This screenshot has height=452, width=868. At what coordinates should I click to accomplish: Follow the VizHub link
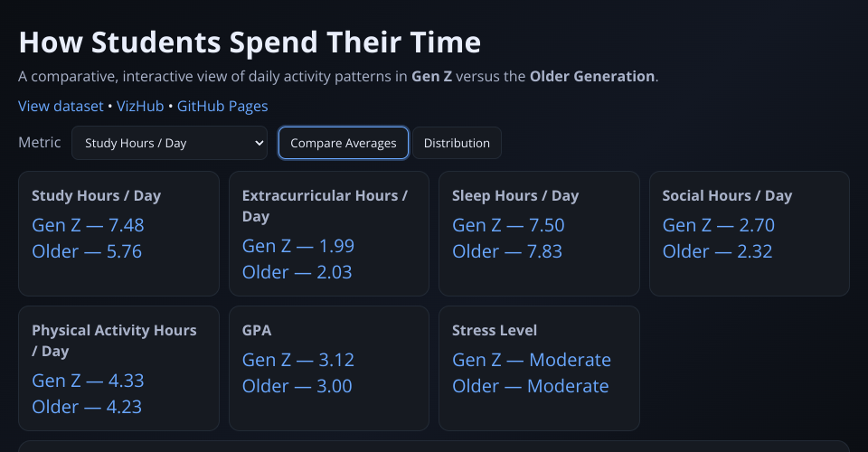tap(140, 106)
